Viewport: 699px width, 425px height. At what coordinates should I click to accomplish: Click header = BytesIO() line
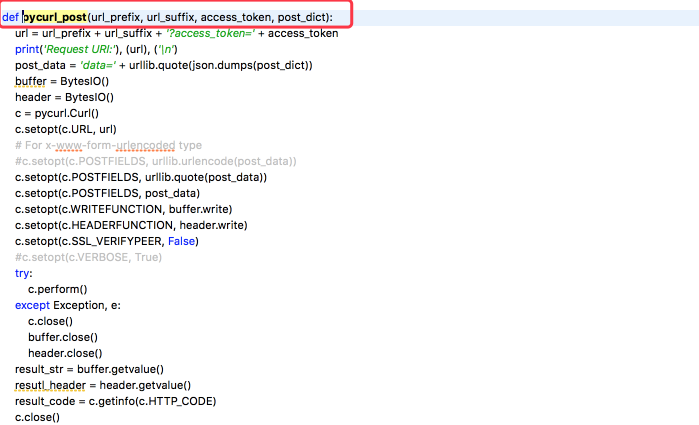(64, 97)
